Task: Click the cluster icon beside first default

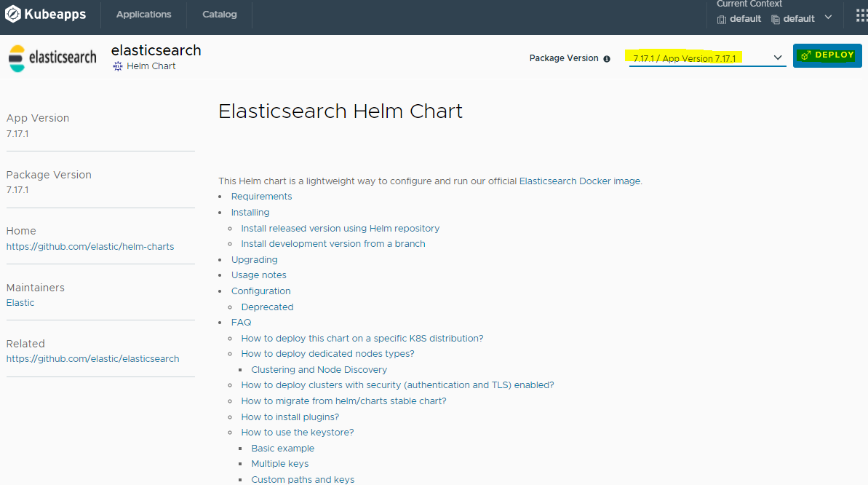Action: point(721,20)
